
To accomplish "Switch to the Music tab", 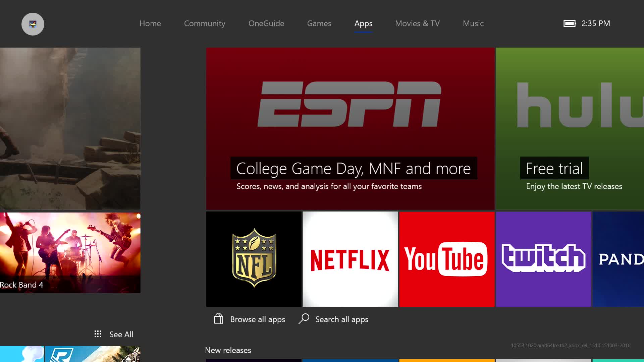I will coord(473,23).
